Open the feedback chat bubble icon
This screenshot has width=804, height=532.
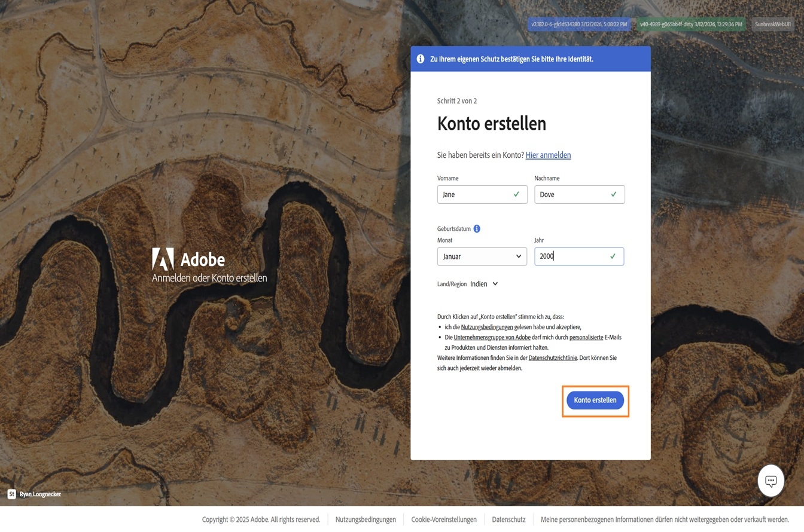click(x=770, y=481)
